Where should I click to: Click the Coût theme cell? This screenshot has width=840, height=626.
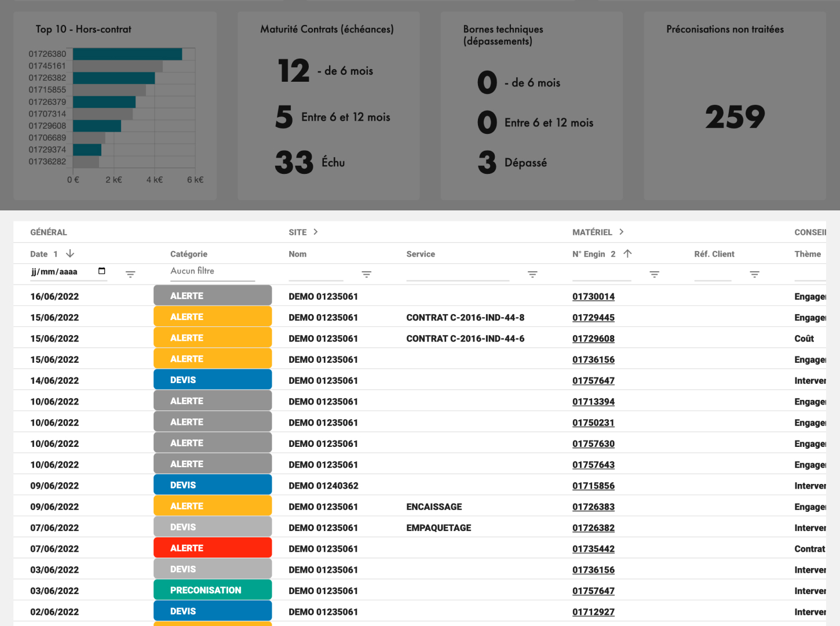click(x=804, y=339)
